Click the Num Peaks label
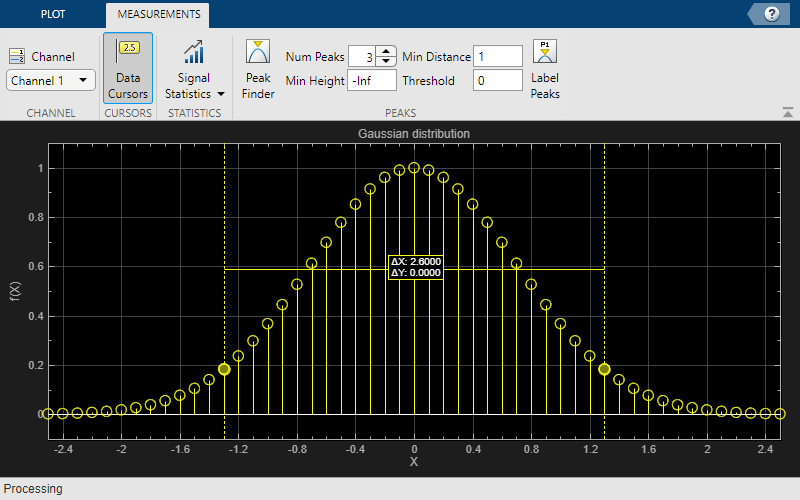The width and height of the screenshot is (800, 500). [315, 57]
